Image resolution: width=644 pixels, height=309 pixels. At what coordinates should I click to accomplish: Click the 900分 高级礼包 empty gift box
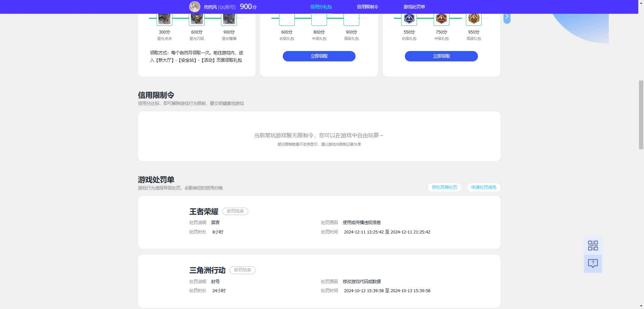tap(352, 19)
